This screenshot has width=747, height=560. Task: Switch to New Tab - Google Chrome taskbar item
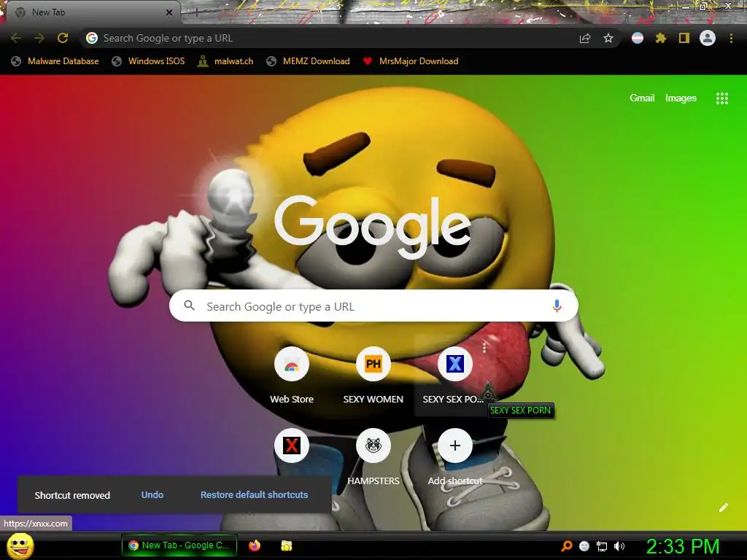[x=179, y=545]
